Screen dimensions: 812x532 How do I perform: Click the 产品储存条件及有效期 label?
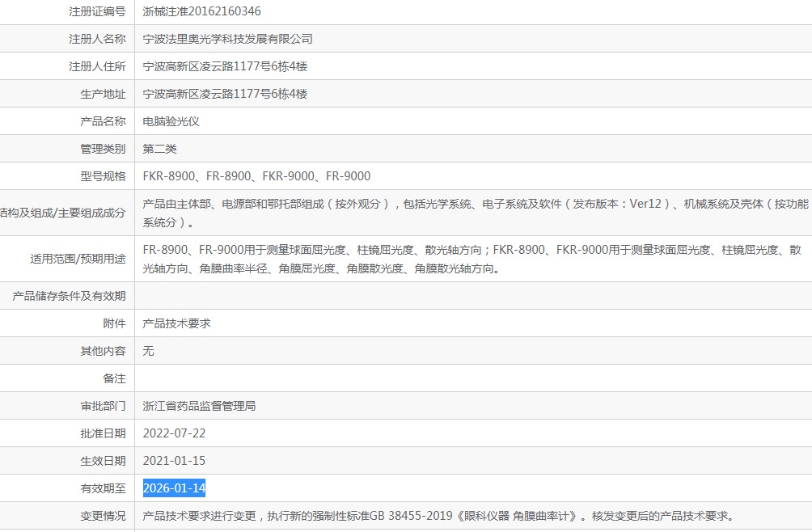pyautogui.click(x=69, y=295)
